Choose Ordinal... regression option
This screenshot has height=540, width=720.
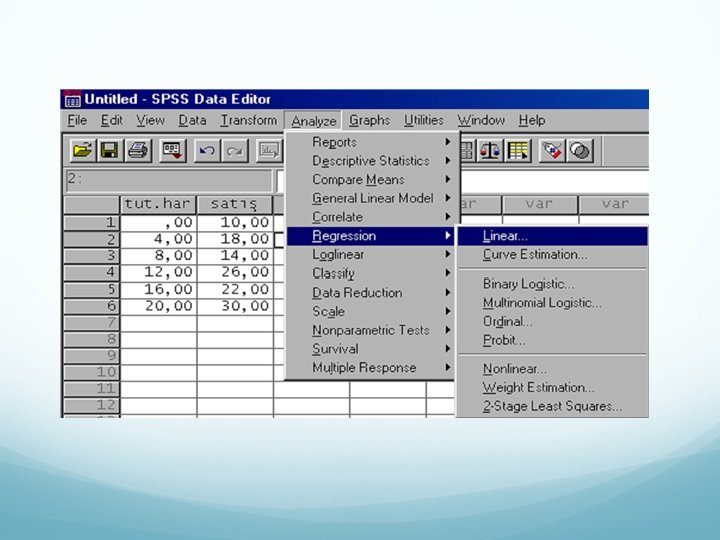552,322
